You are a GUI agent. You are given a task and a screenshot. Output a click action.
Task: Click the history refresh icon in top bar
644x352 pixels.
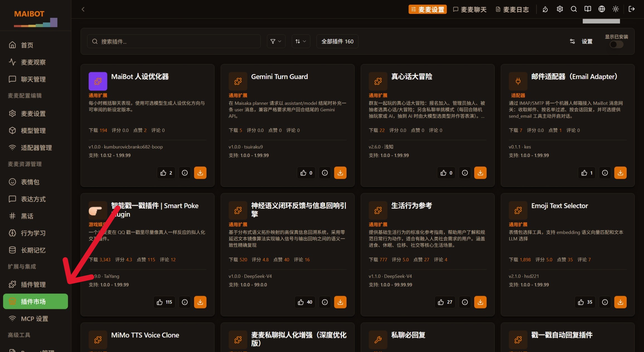pos(545,9)
